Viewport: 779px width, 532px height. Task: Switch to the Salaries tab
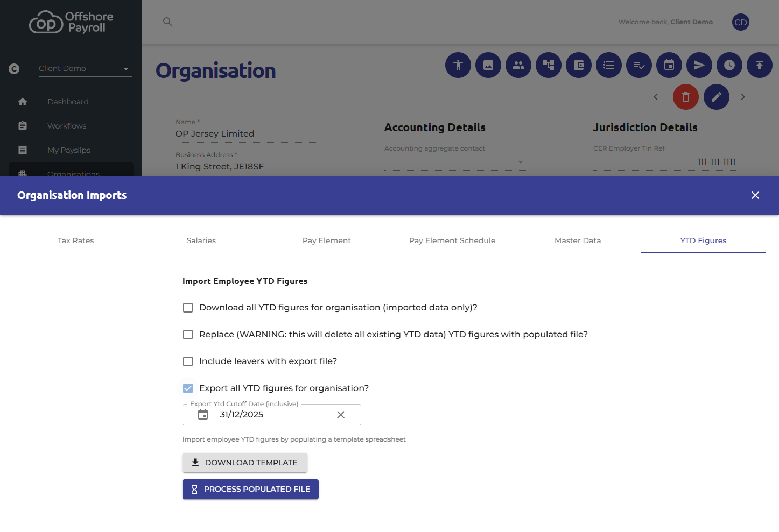pos(201,240)
